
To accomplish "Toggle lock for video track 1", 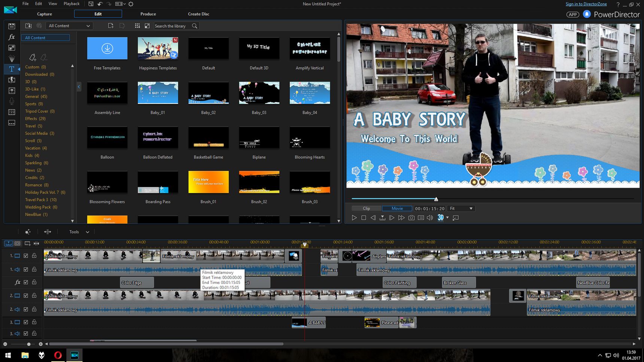I will point(34,256).
